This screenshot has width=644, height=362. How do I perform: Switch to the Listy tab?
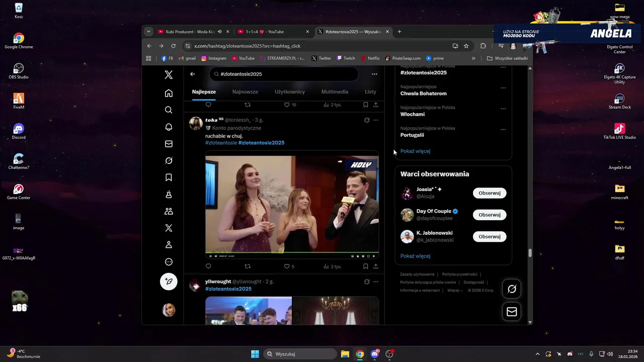pyautogui.click(x=370, y=92)
